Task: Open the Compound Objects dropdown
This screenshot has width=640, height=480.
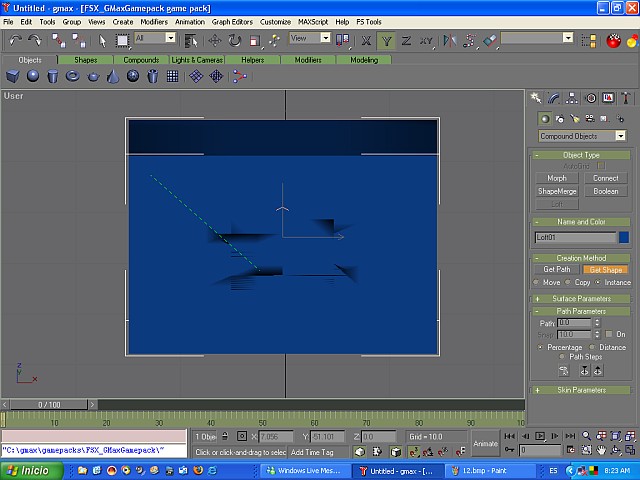Action: (x=582, y=136)
